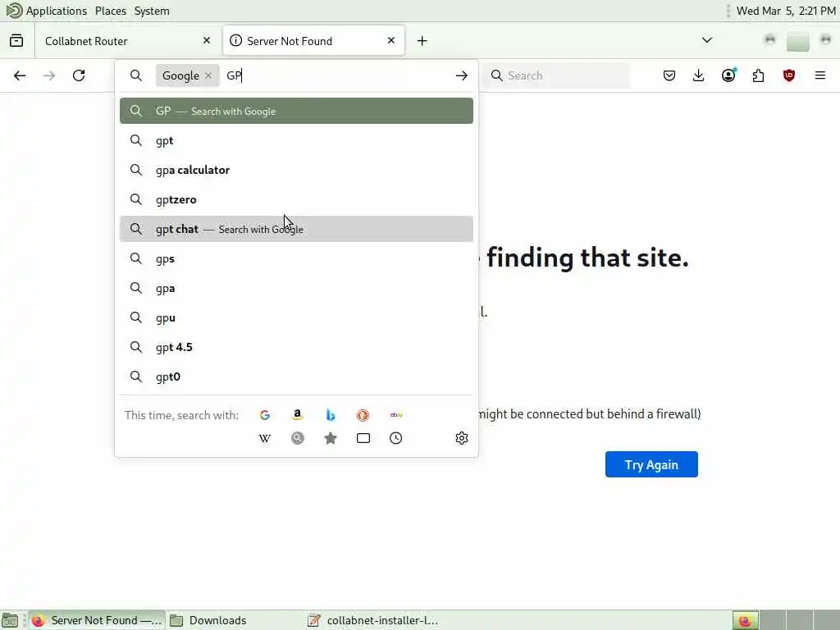Remove the Google search engine chip
This screenshot has width=840, height=630.
coord(208,75)
